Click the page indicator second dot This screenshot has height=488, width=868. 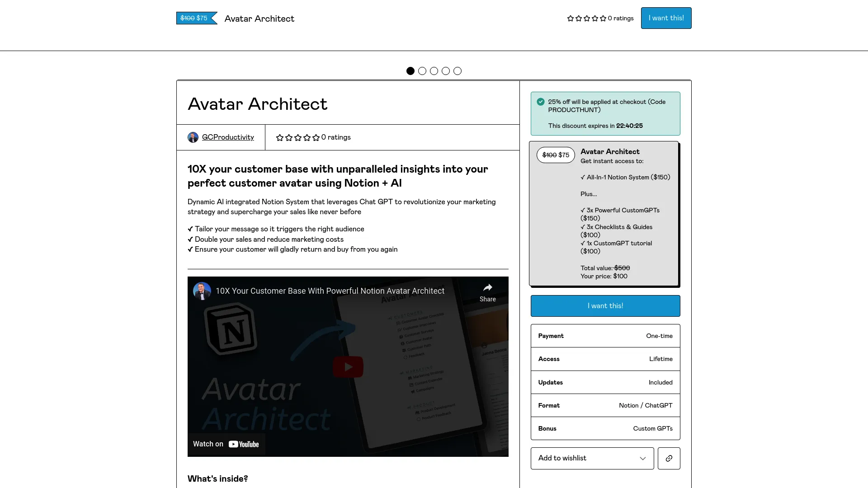click(422, 71)
